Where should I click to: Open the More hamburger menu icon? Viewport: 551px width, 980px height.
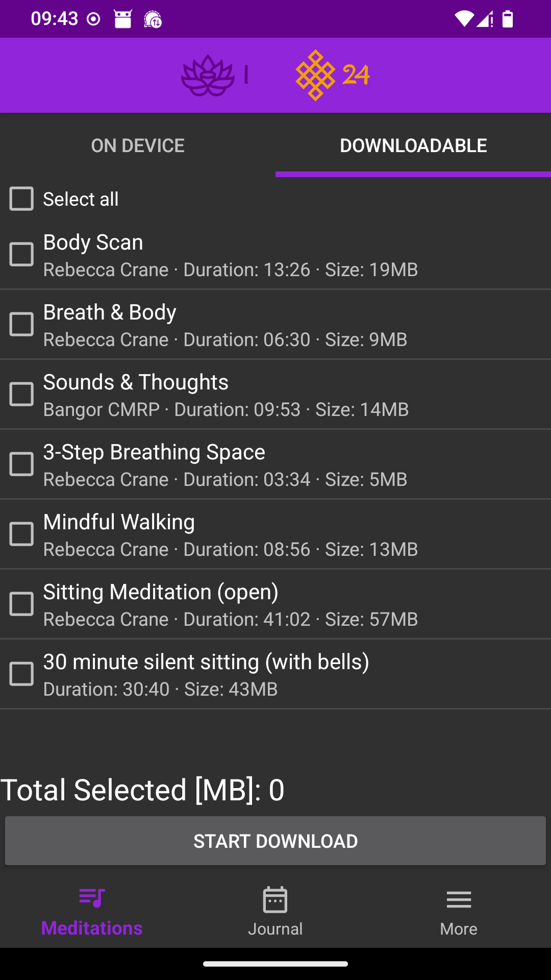pos(459,899)
